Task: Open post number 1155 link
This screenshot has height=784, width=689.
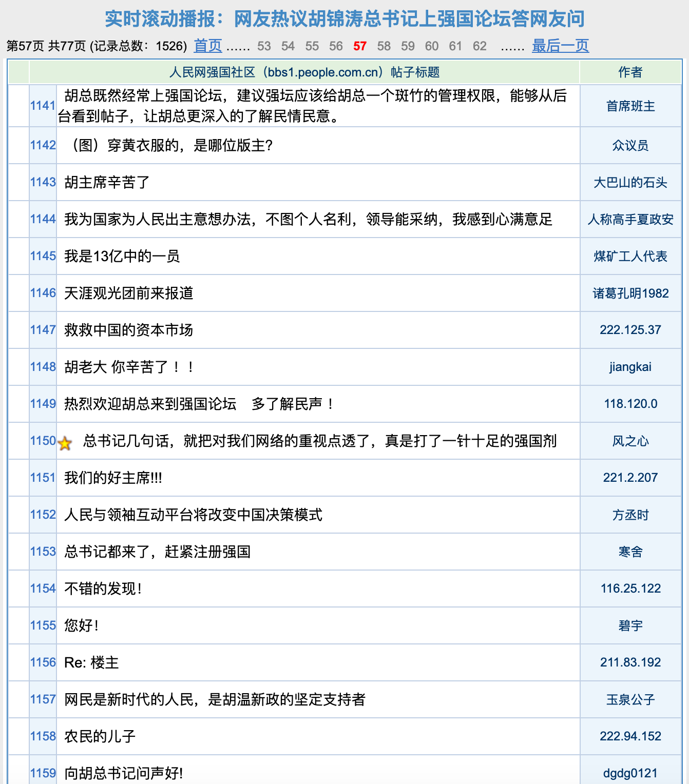Action: pyautogui.click(x=43, y=625)
